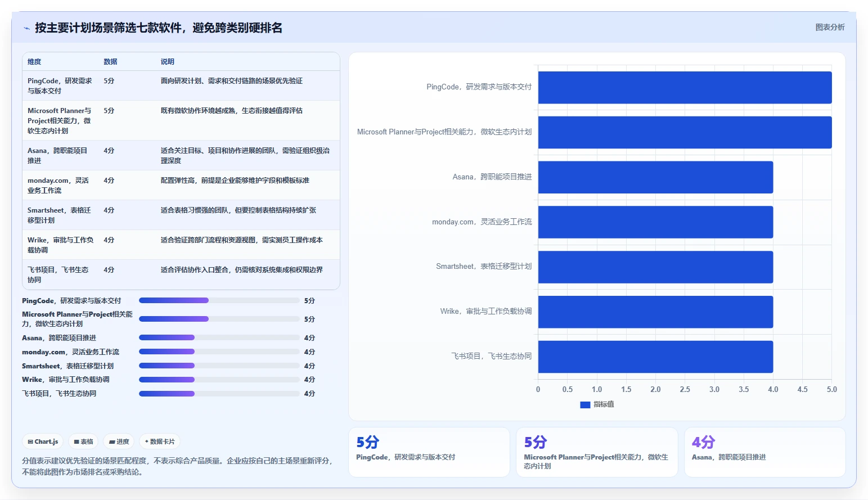Click the 2.5 tick on the x-axis

point(685,389)
